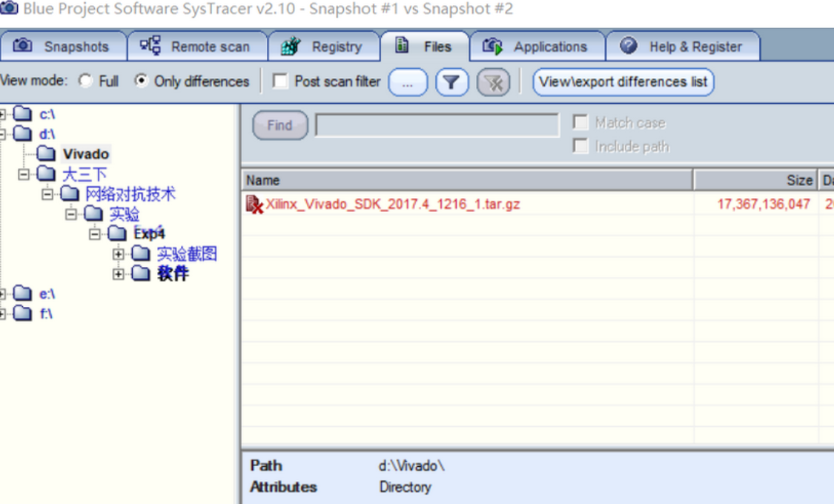Click the Exp4 folder icon
Screen dimensions: 834x504
click(117, 233)
